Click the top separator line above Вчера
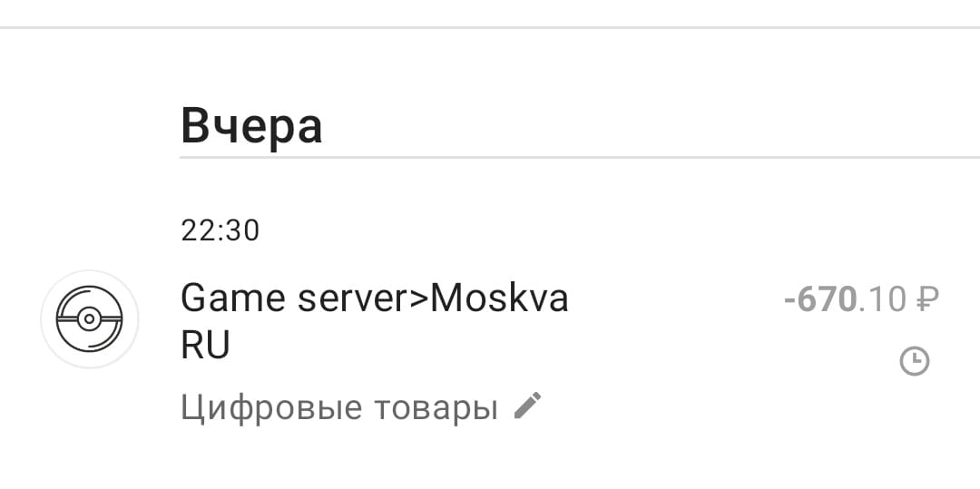 (490, 27)
